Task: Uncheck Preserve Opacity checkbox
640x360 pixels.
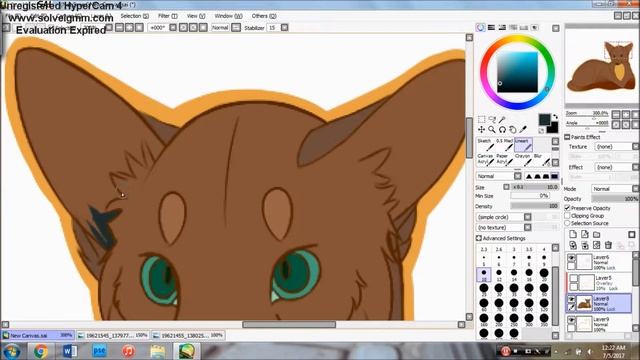Action: tap(567, 208)
